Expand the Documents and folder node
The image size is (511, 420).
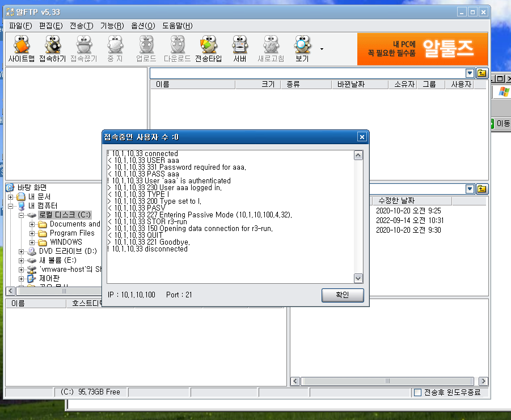32,224
